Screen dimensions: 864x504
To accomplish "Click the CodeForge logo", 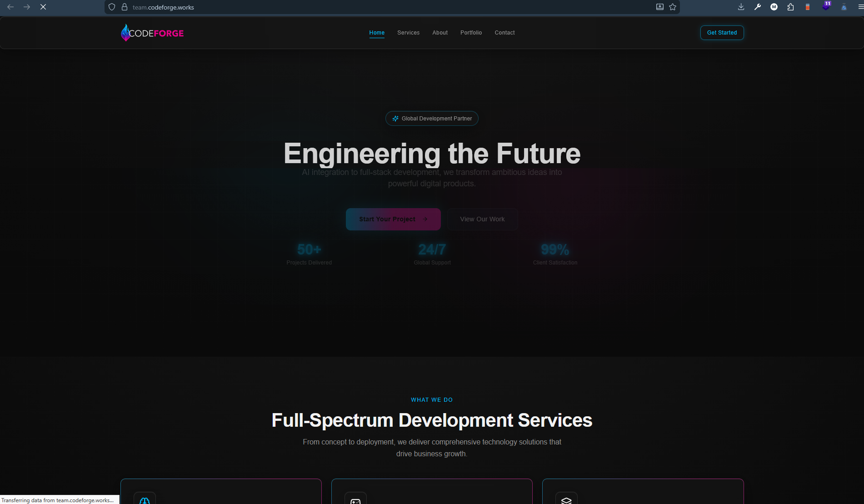I will [152, 32].
